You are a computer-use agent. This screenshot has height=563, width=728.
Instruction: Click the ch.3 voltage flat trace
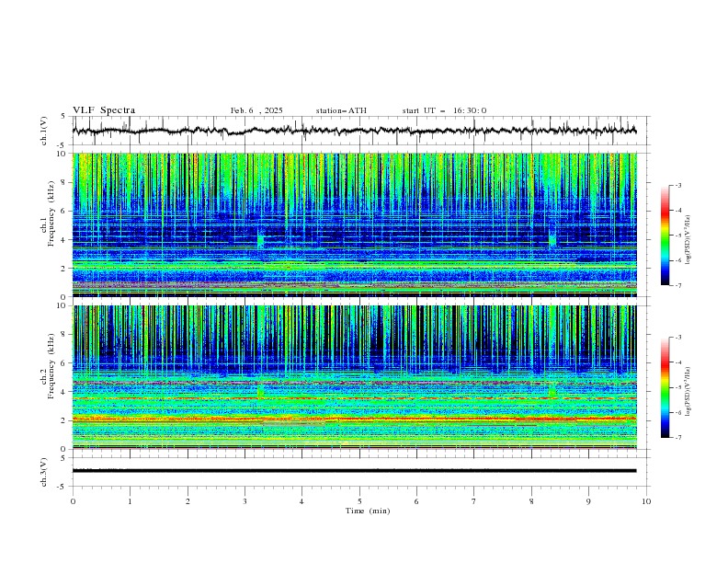pos(354,471)
